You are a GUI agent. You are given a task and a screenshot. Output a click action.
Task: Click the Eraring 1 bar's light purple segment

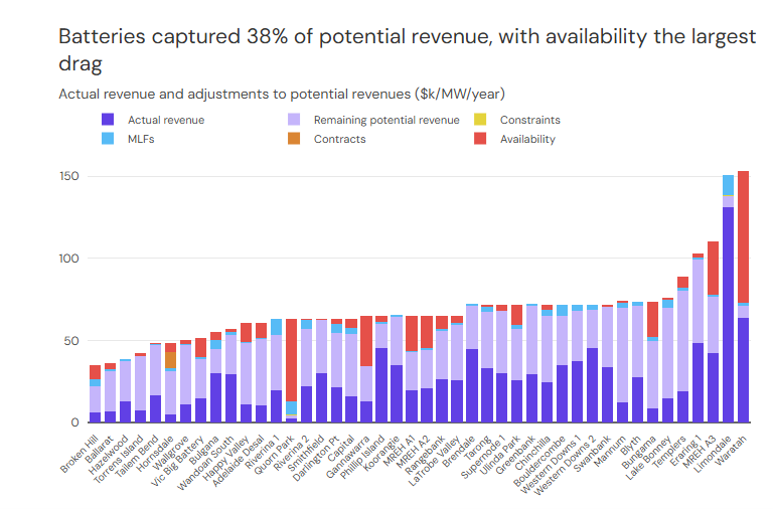pyautogui.click(x=698, y=301)
